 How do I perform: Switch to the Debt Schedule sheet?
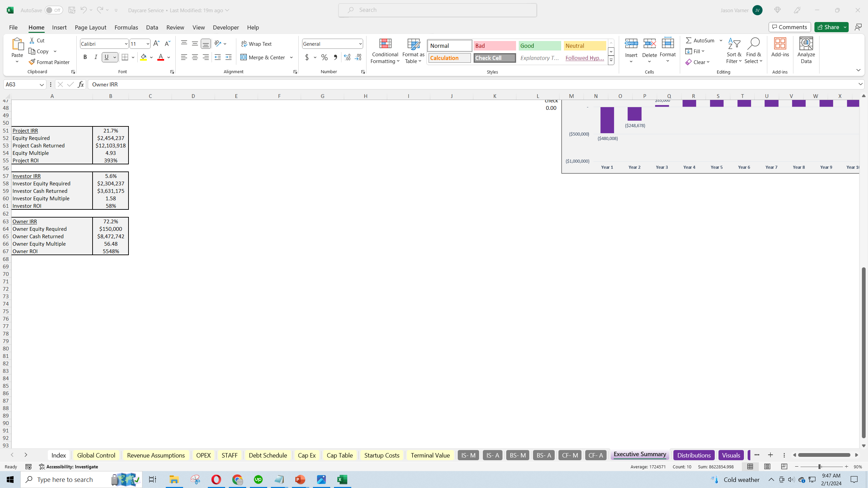pyautogui.click(x=268, y=455)
